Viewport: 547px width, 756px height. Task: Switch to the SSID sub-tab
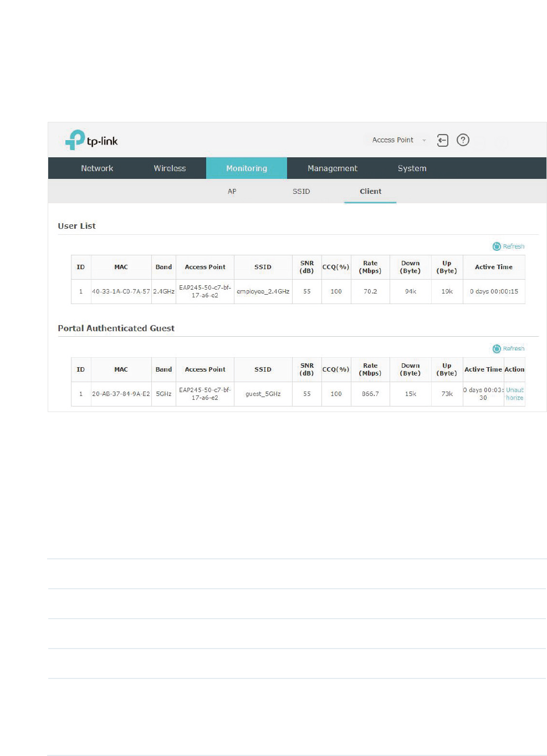tap(301, 192)
